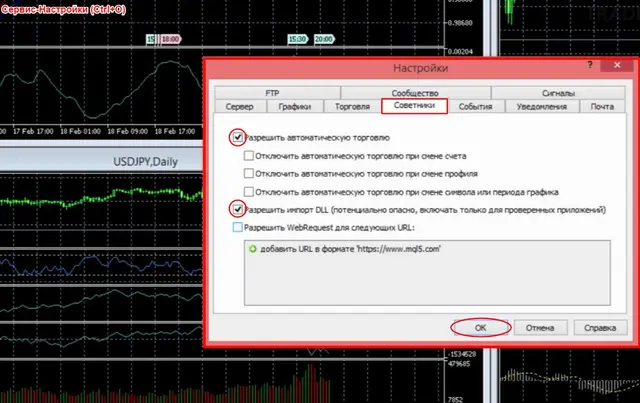Enable Разрешить WebRequest checkbox
Screen dimensions: 640x403
click(238, 227)
